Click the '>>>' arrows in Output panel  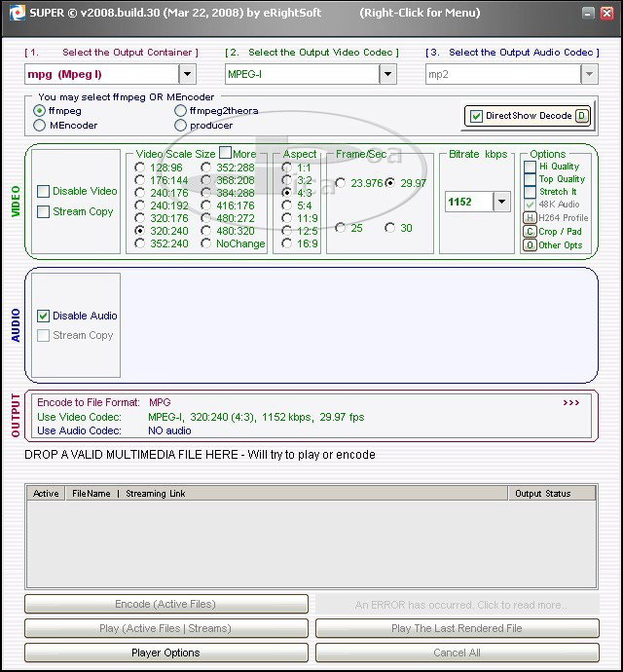click(570, 402)
